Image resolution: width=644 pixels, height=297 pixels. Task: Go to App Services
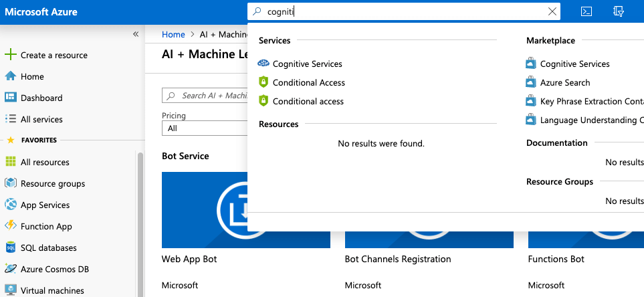coord(45,205)
